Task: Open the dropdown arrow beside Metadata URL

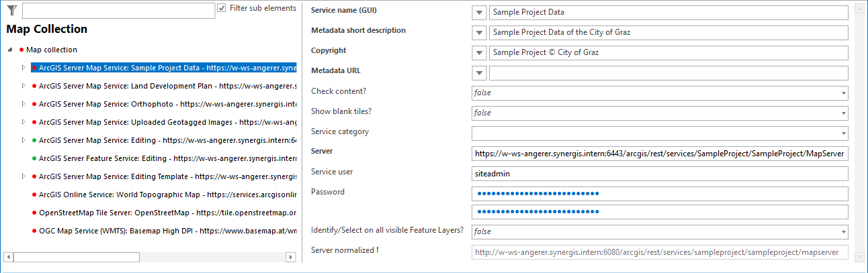Action: tap(479, 72)
